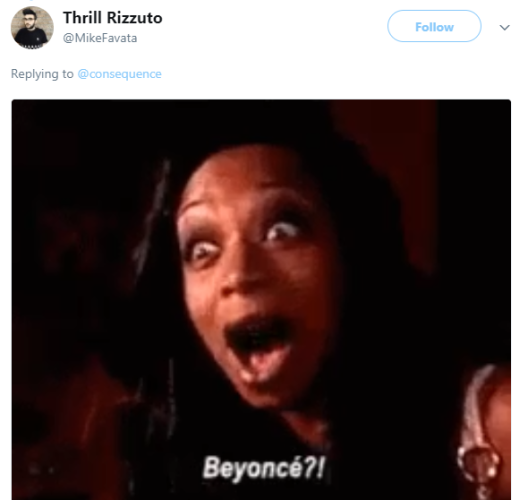528x500 pixels.
Task: Open Thrill Rizzuto's profile avatar
Action: point(32,28)
